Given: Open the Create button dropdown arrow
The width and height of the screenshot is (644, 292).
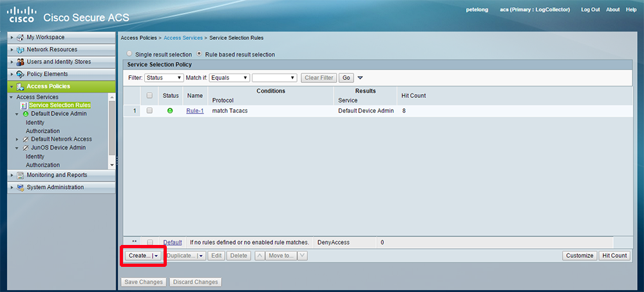Looking at the screenshot, I should pyautogui.click(x=156, y=256).
